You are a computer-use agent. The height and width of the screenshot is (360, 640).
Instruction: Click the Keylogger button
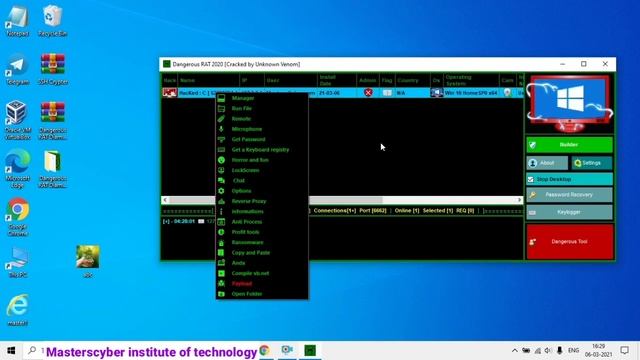[569, 212]
